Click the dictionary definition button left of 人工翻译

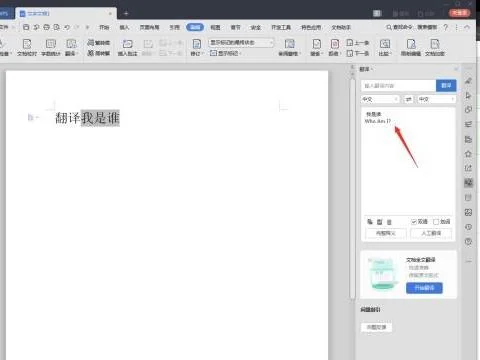[386, 233]
